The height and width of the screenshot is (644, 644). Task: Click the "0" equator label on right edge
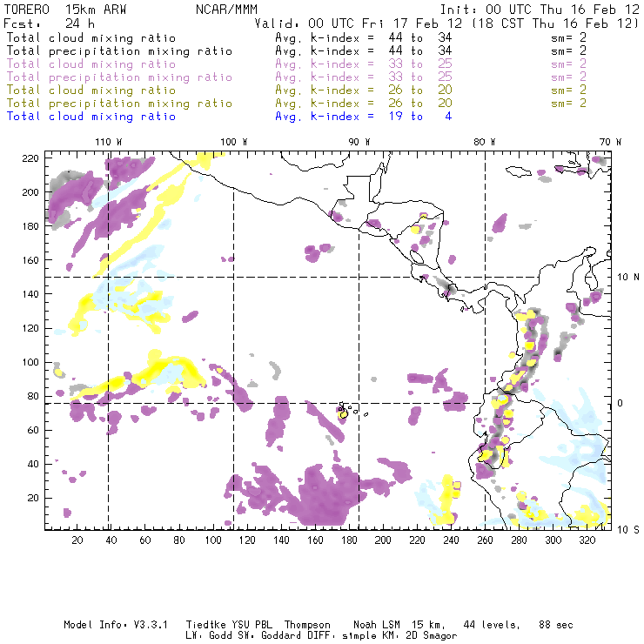[x=621, y=403]
